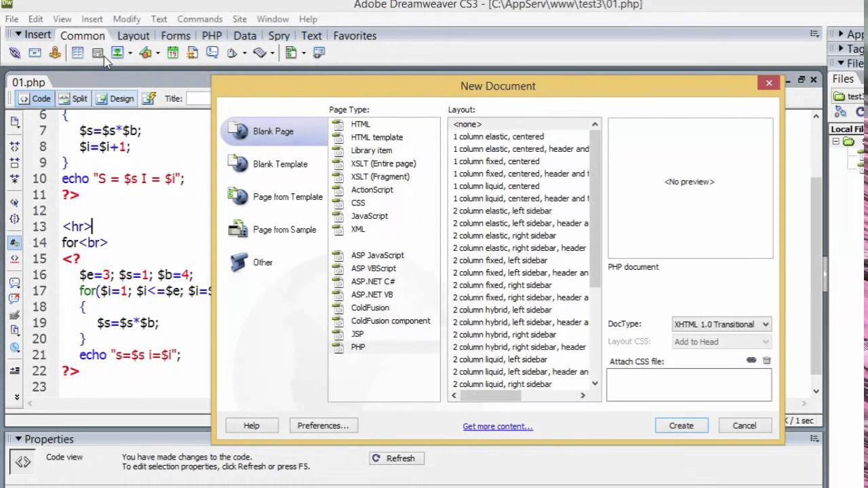Open the Templates dropdown arrow on Insert bar
Screen dimensions: 868x488
tap(303, 53)
